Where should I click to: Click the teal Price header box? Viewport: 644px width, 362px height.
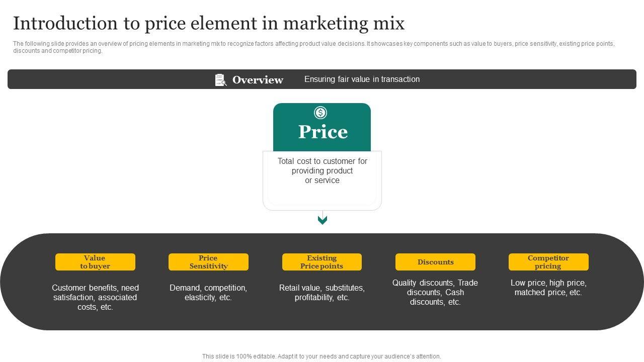pos(322,131)
